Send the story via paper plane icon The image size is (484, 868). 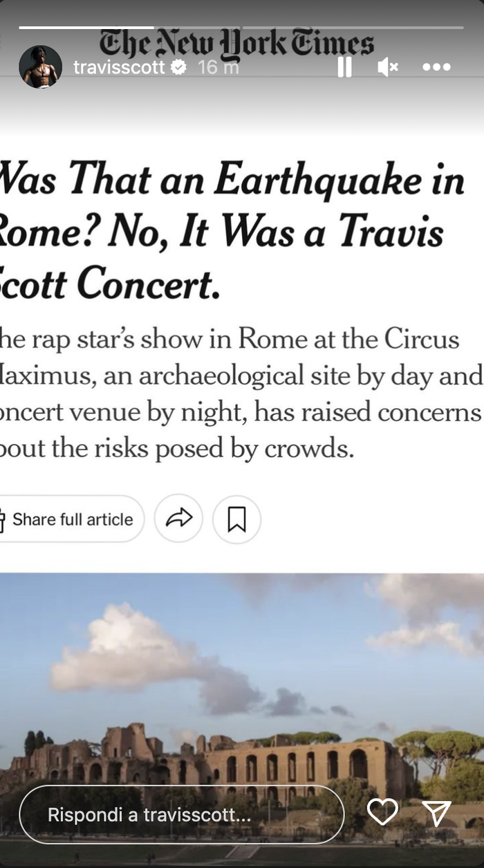tap(437, 813)
